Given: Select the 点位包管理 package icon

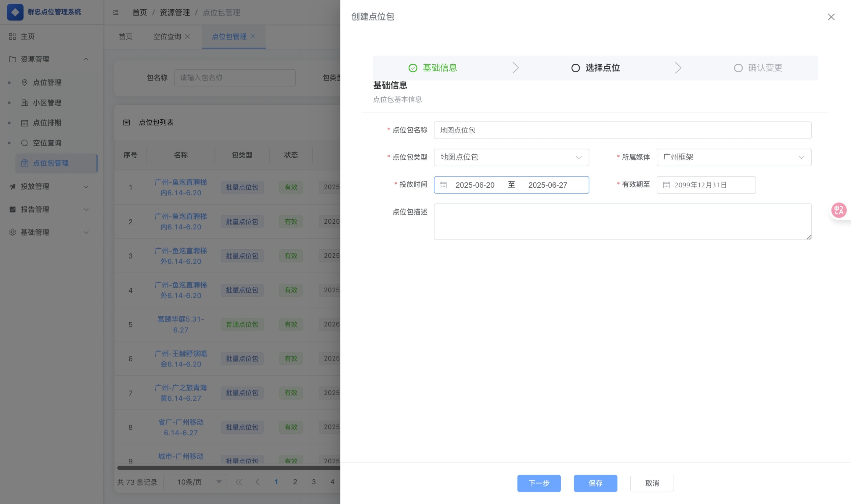Looking at the screenshot, I should pyautogui.click(x=24, y=163).
